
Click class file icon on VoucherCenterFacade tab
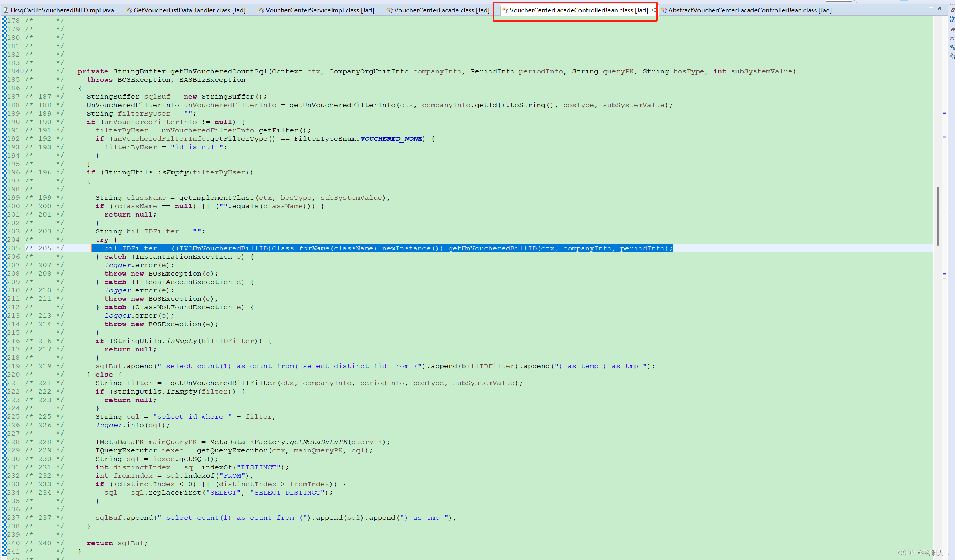point(390,10)
